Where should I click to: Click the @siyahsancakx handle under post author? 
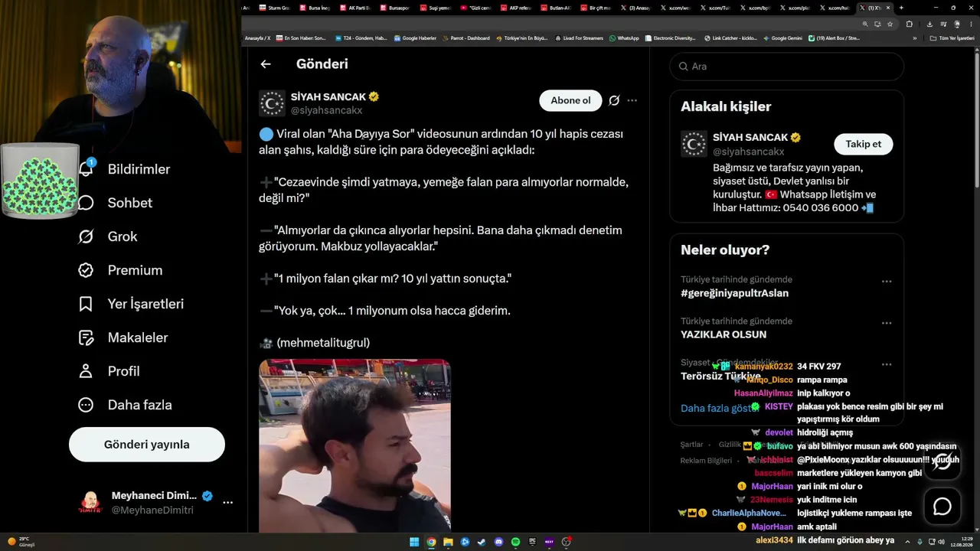pyautogui.click(x=326, y=110)
